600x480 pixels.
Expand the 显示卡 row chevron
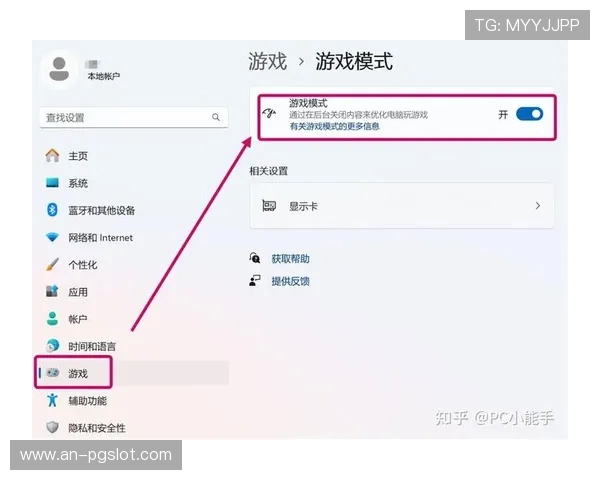[538, 206]
